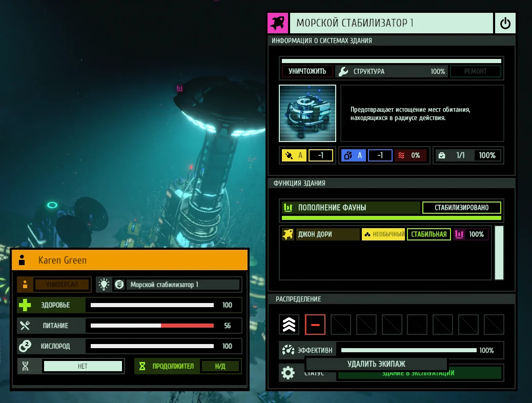Click the УДАЛИТЬ ЭКИПАЖ tooltip

click(x=376, y=364)
